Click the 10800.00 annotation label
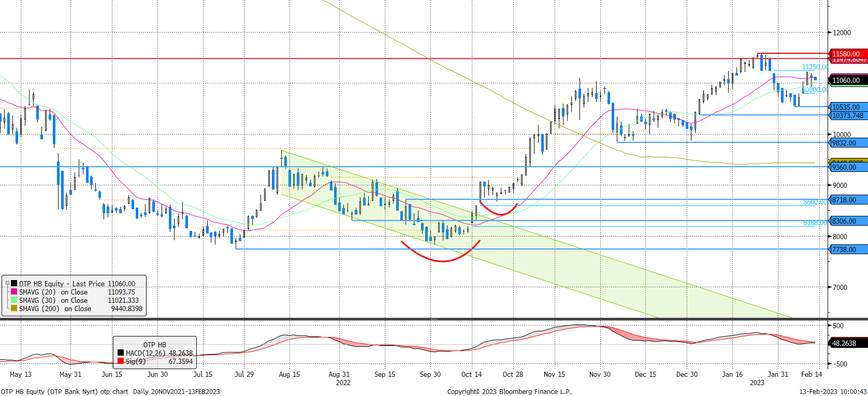868x396 pixels. coord(815,90)
